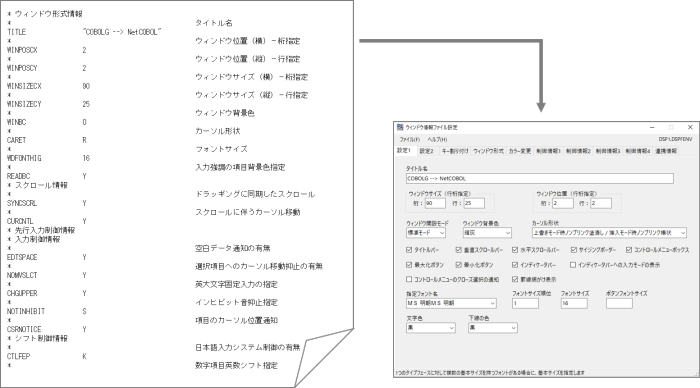Click the フォントサイズ input box
Screen dimensions: 700x388
click(x=574, y=303)
